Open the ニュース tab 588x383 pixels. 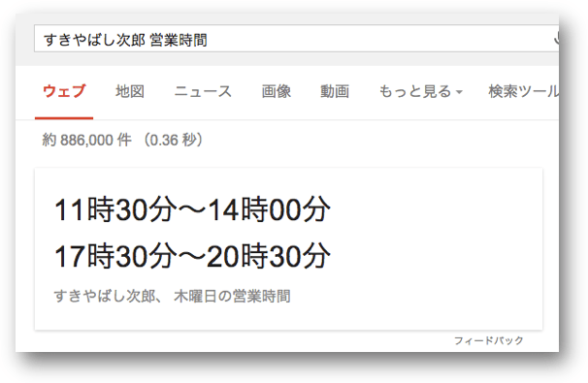[x=203, y=91]
